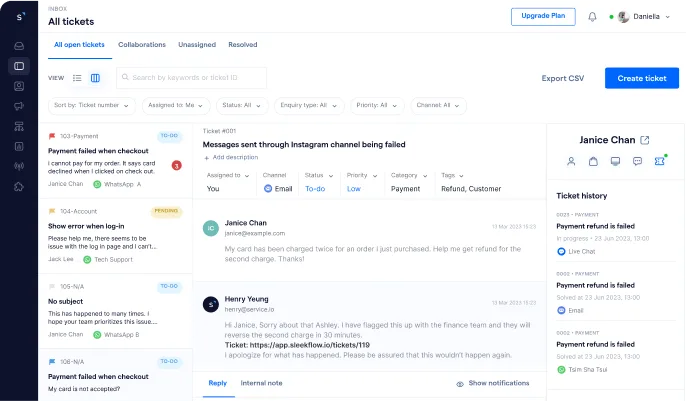The height and width of the screenshot is (401, 686).
Task: Open the channels signal icon in sidebar
Action: [x=19, y=166]
